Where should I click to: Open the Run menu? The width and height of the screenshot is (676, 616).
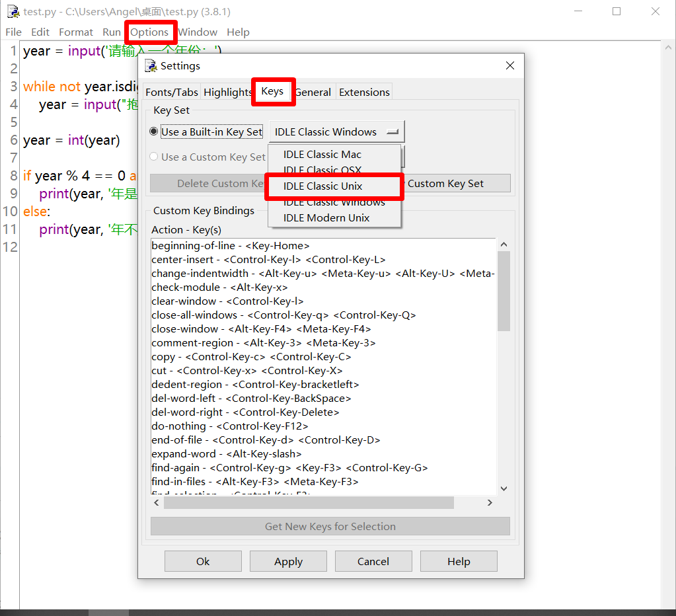point(111,32)
